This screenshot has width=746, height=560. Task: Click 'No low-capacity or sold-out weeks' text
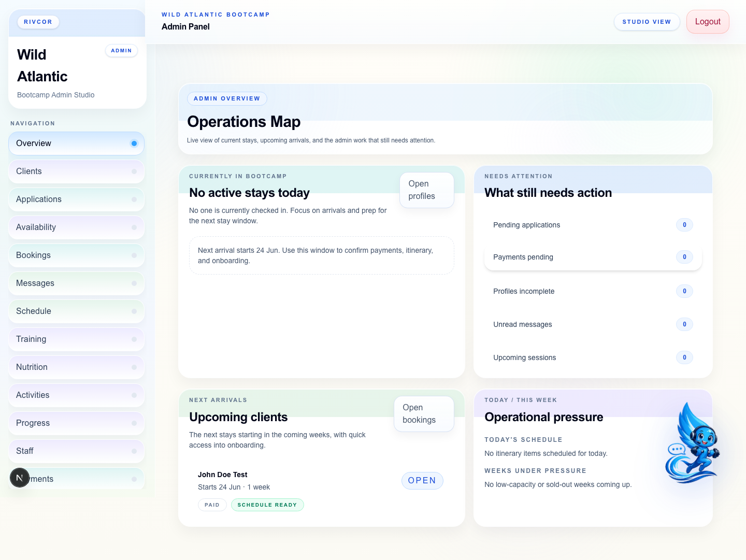558,484
